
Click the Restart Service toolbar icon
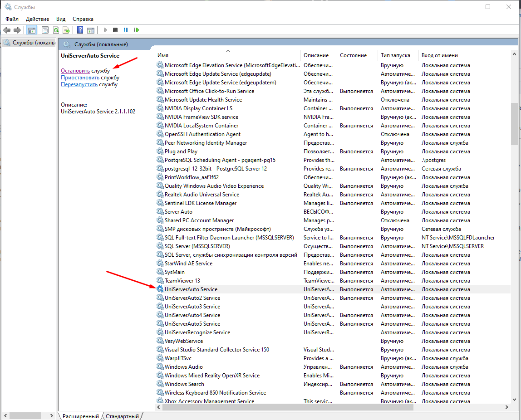point(136,30)
